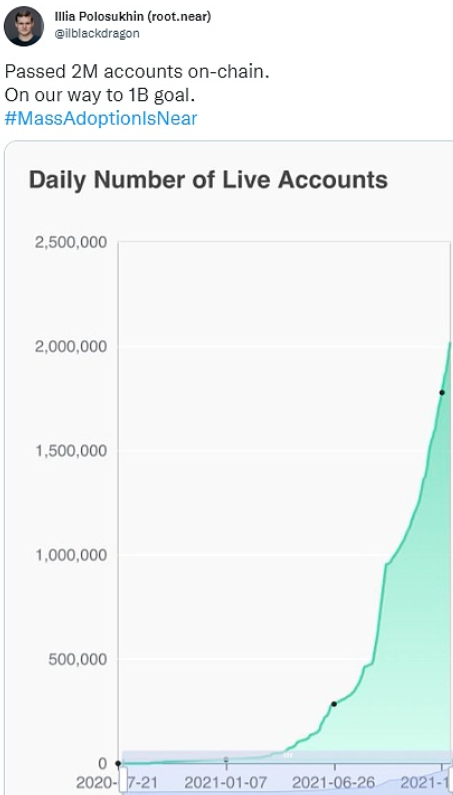
Task: Click the 2021-01-07 x-axis date label
Action: click(226, 783)
